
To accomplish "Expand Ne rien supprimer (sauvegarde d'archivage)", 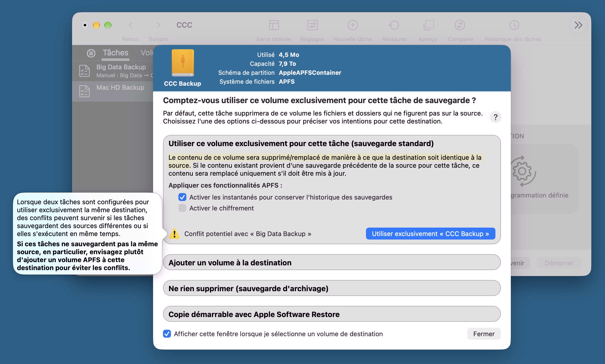I will tap(332, 288).
